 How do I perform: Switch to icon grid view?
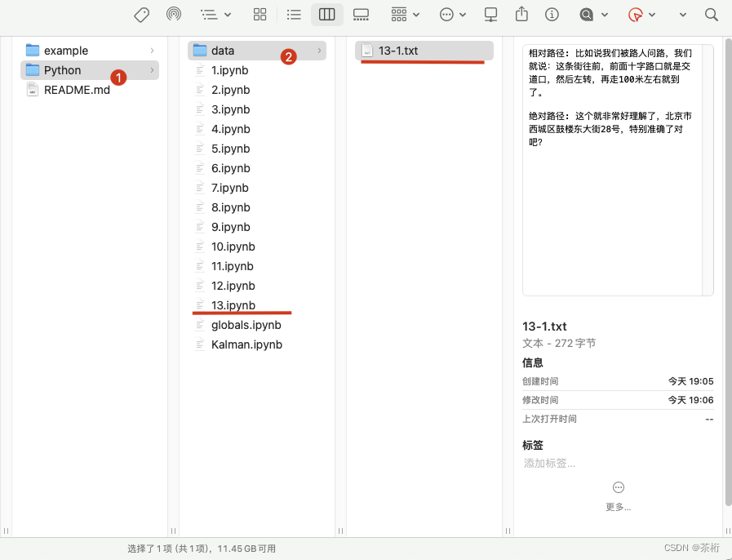260,15
